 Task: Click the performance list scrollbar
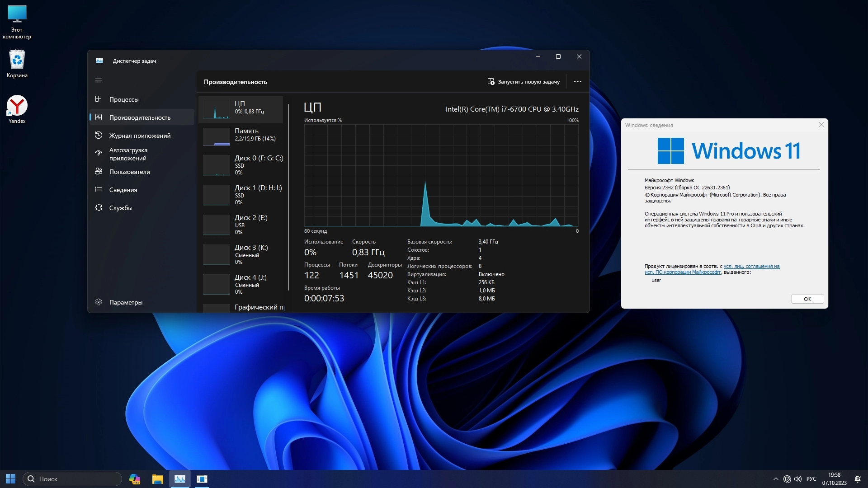[x=288, y=197]
